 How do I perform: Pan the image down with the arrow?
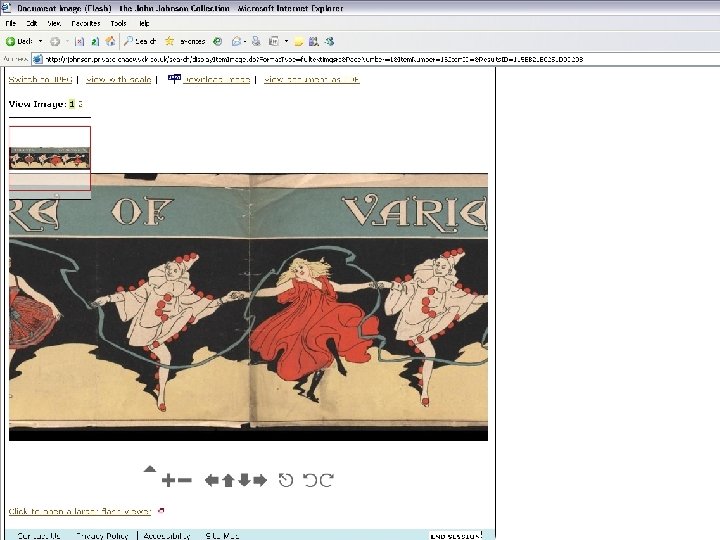[244, 480]
